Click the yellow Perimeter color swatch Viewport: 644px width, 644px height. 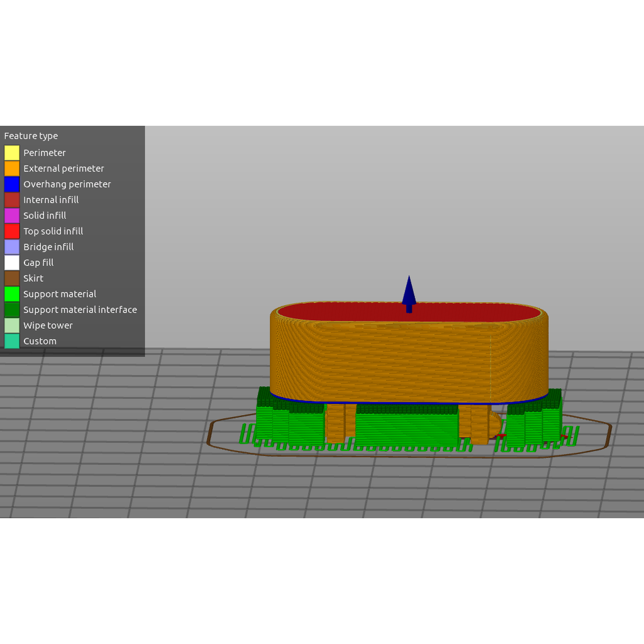pyautogui.click(x=12, y=153)
